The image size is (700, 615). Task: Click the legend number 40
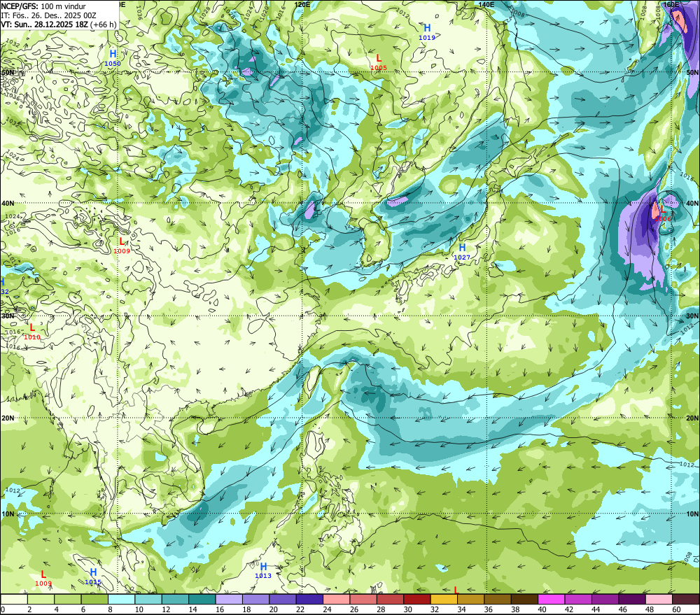pos(542,609)
